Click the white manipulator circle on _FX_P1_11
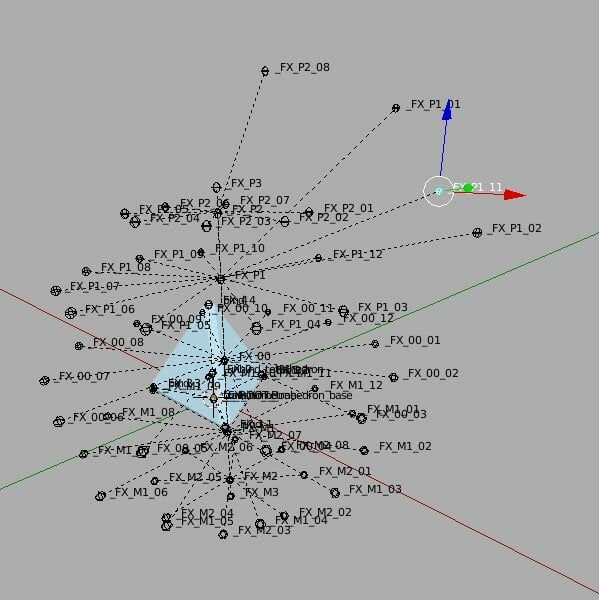 (x=439, y=191)
